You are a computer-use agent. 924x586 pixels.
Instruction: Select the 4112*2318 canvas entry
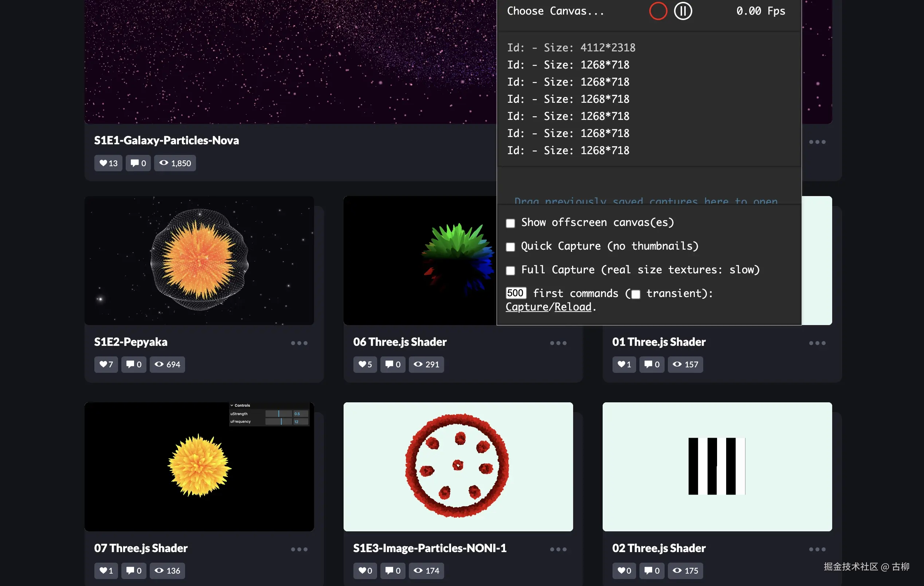[x=571, y=48]
